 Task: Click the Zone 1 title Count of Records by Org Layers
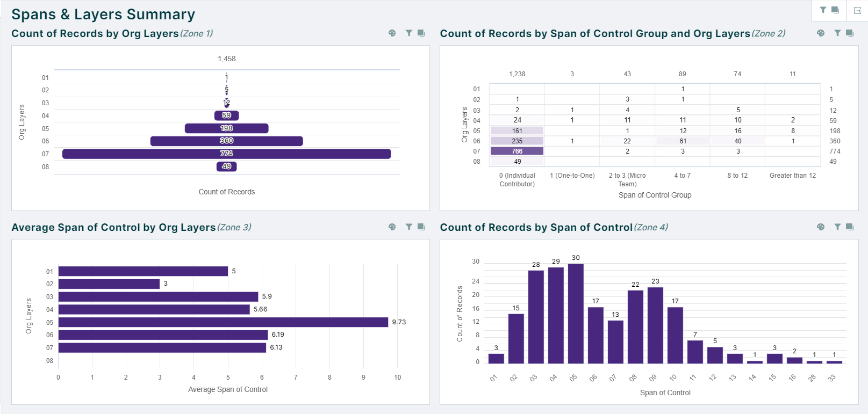(x=95, y=34)
